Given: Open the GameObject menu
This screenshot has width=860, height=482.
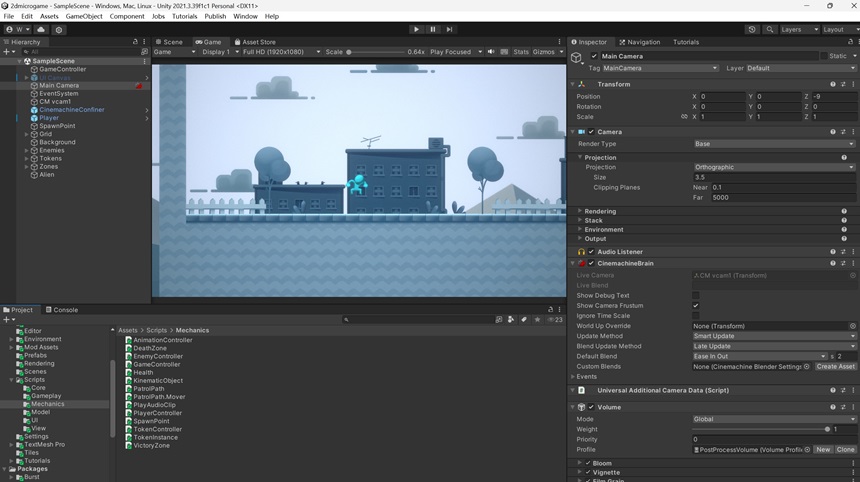Looking at the screenshot, I should click(x=84, y=16).
